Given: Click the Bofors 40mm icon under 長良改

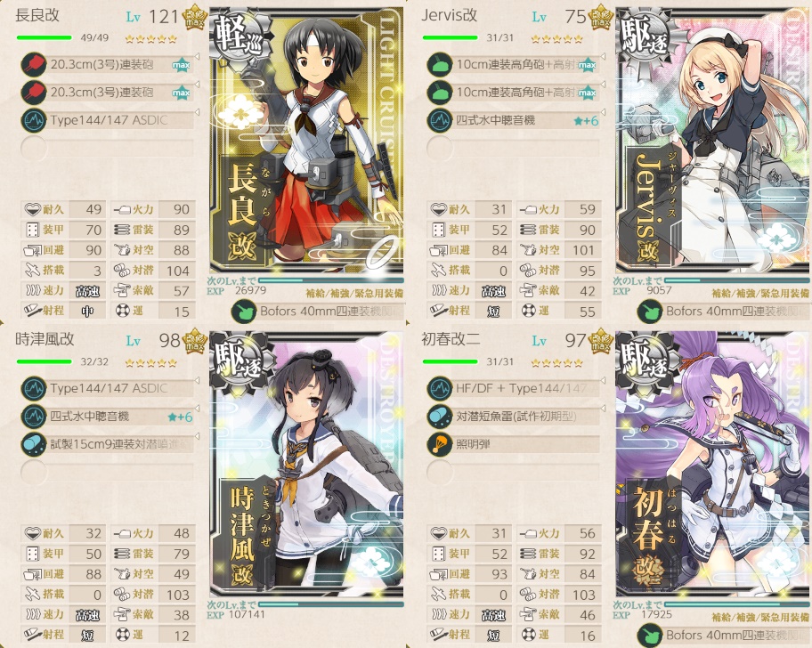Looking at the screenshot, I should click(244, 312).
